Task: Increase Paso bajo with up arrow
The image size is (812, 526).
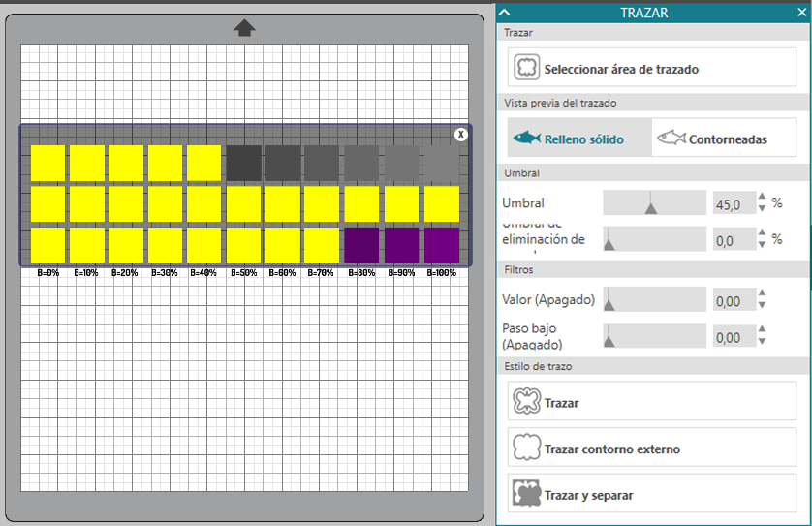Action: [x=762, y=328]
